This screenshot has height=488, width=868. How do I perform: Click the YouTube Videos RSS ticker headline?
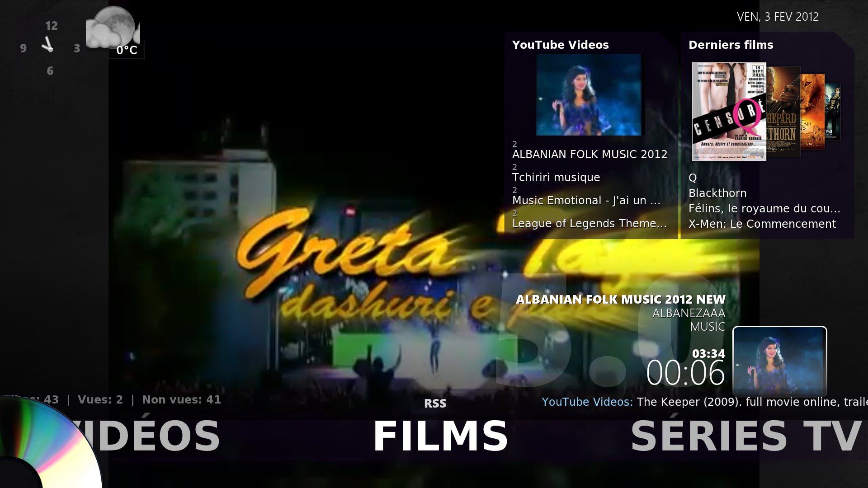point(705,402)
